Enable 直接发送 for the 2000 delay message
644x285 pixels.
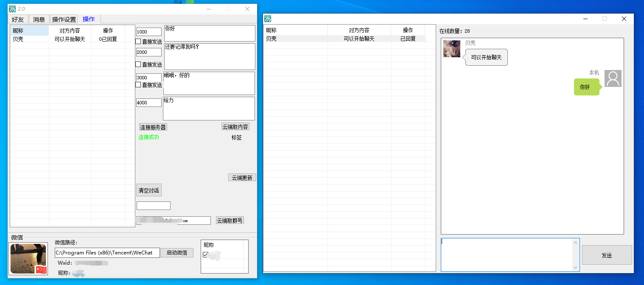138,64
